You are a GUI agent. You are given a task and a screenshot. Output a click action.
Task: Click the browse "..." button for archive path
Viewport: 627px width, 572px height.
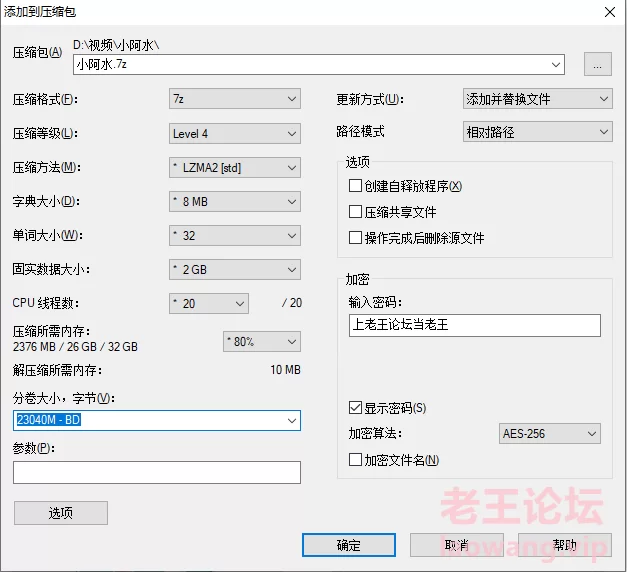(597, 64)
